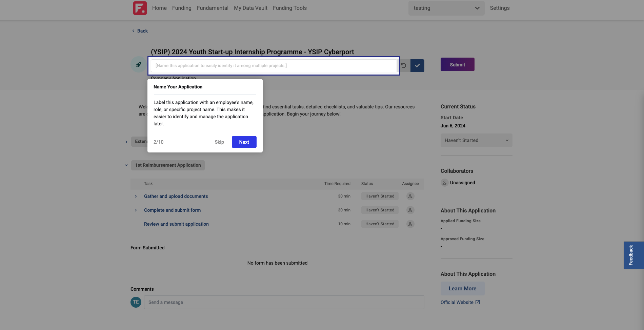Click the Learn More button
The image size is (644, 330).
point(462,289)
